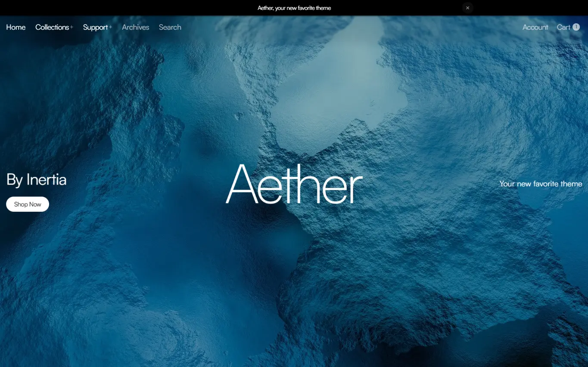Image resolution: width=588 pixels, height=367 pixels.
Task: Click the Shop Now button
Action: point(28,204)
